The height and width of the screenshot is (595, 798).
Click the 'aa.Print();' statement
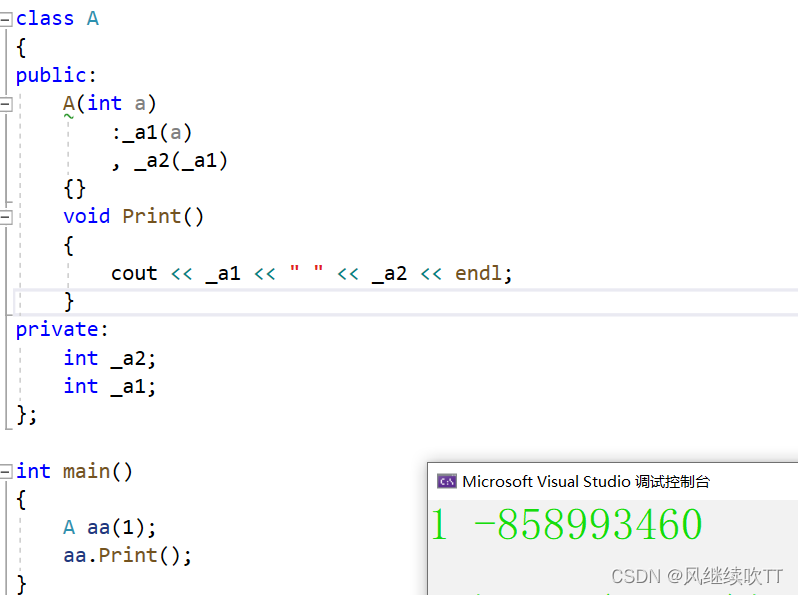[127, 555]
